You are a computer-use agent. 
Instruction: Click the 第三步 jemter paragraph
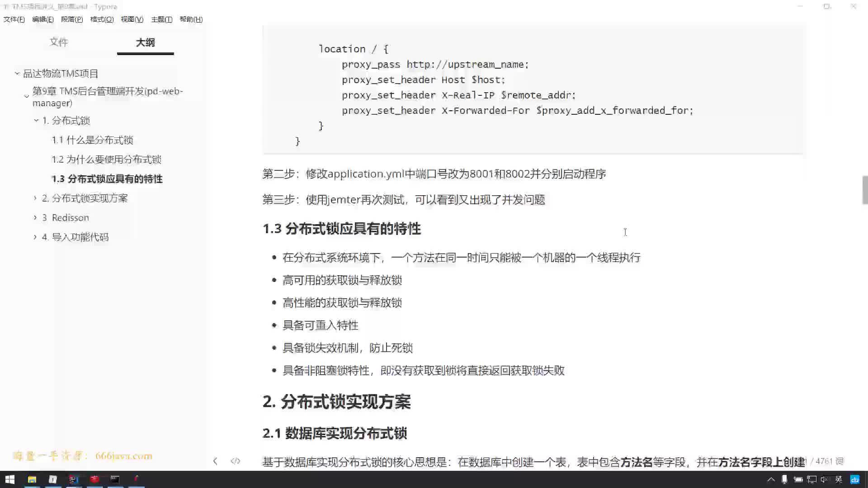404,200
